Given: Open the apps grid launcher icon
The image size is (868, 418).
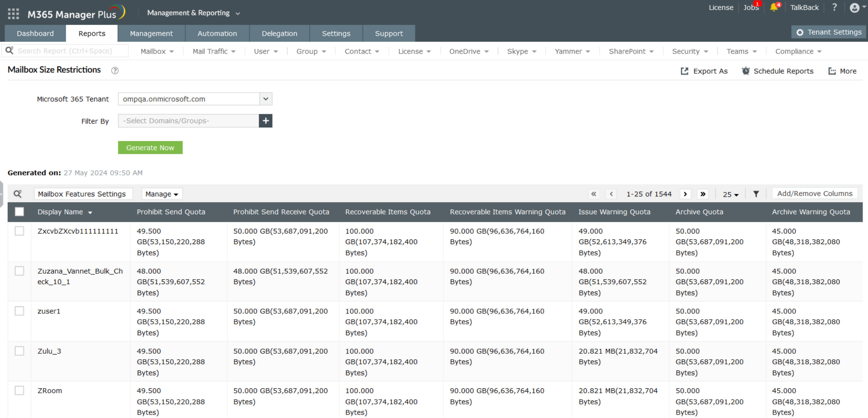Looking at the screenshot, I should click(13, 14).
